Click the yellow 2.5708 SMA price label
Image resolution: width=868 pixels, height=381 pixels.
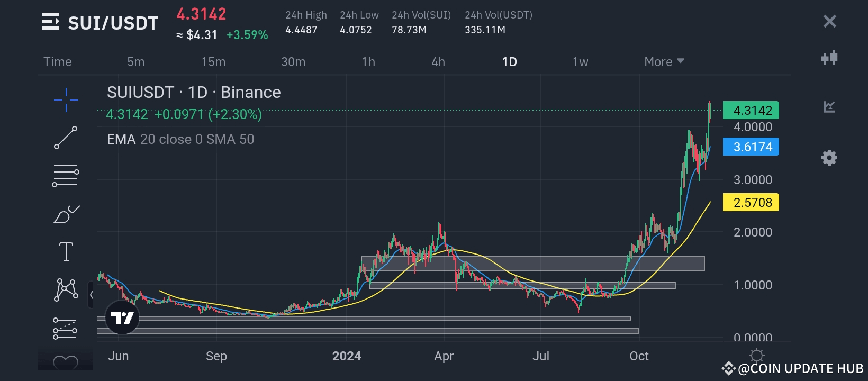click(x=751, y=202)
